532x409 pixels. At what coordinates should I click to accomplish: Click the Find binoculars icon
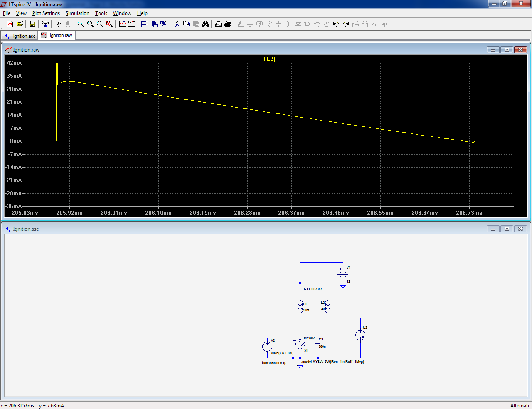pos(205,24)
